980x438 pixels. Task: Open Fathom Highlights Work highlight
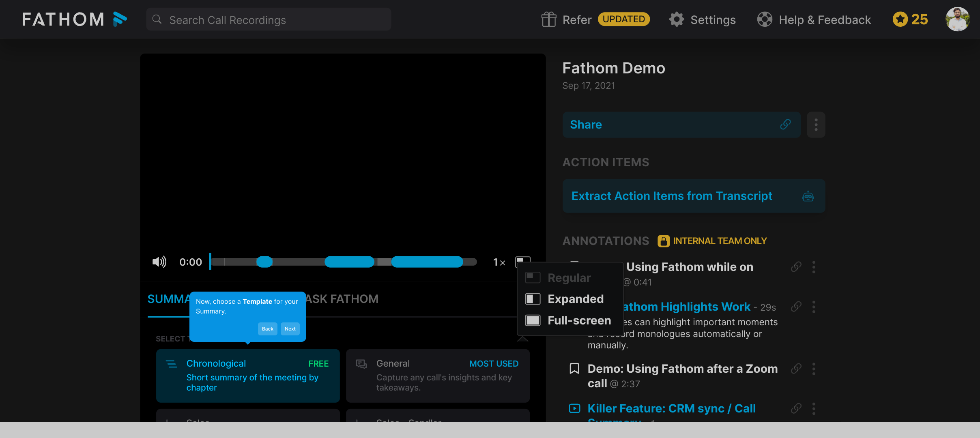[687, 307]
